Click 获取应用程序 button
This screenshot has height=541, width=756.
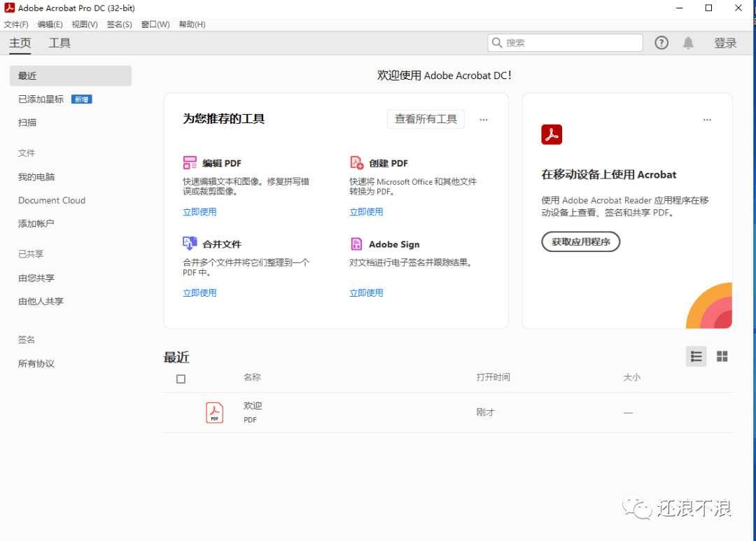580,241
